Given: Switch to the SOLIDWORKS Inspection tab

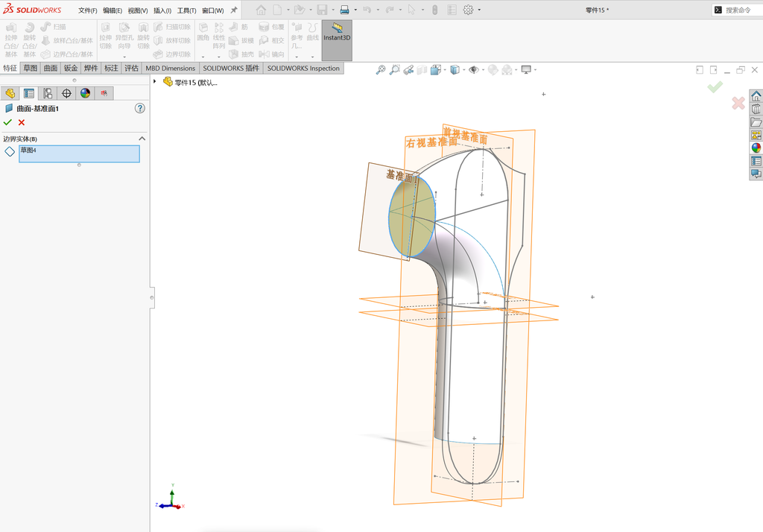Looking at the screenshot, I should click(x=303, y=68).
